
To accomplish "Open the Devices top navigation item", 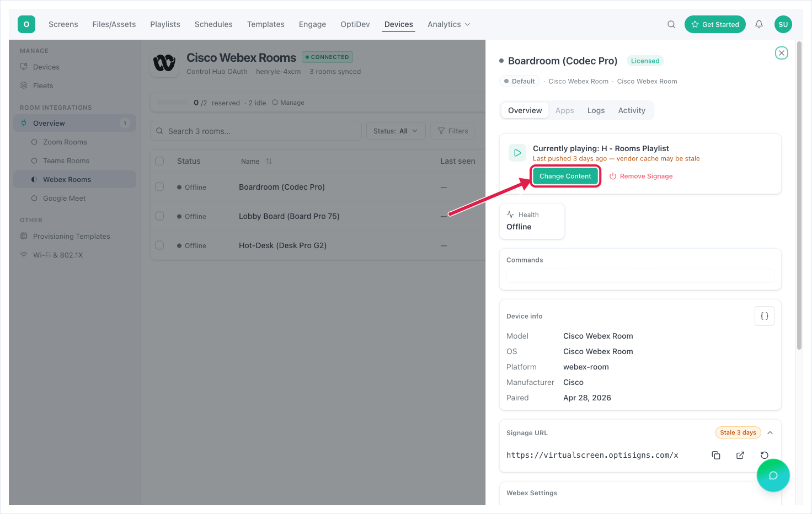I will (x=399, y=24).
